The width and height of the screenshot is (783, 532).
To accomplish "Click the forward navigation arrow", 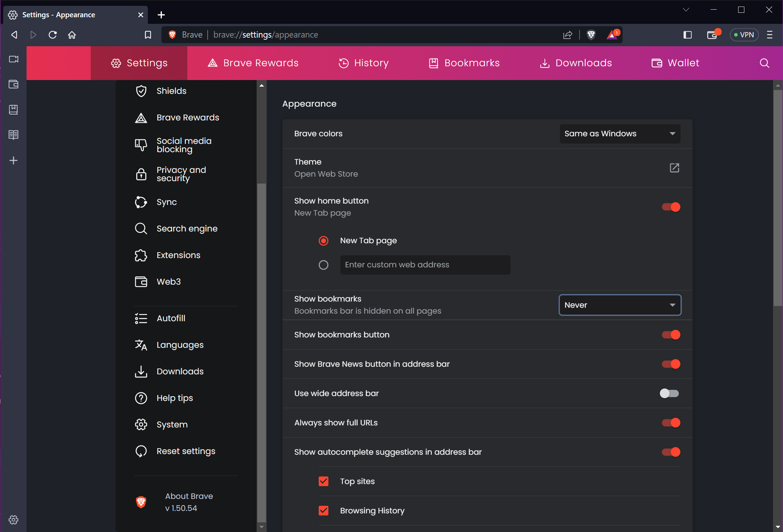I will pos(33,35).
